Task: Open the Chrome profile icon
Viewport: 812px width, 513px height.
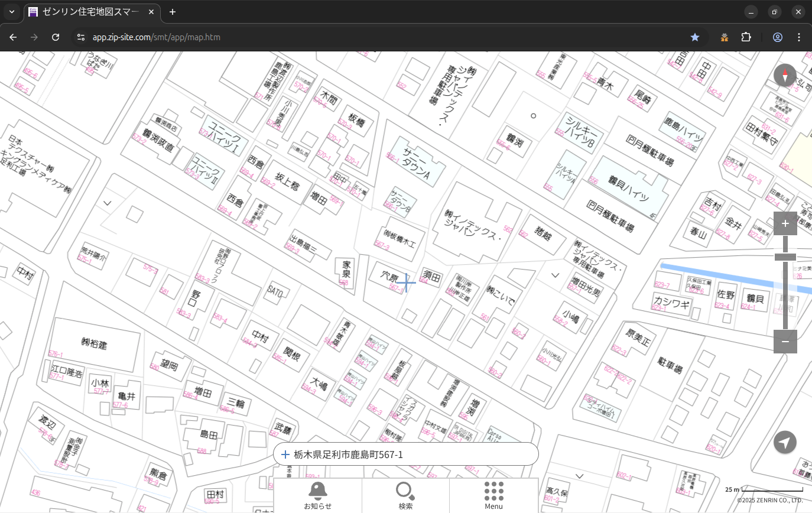Action: pyautogui.click(x=778, y=37)
